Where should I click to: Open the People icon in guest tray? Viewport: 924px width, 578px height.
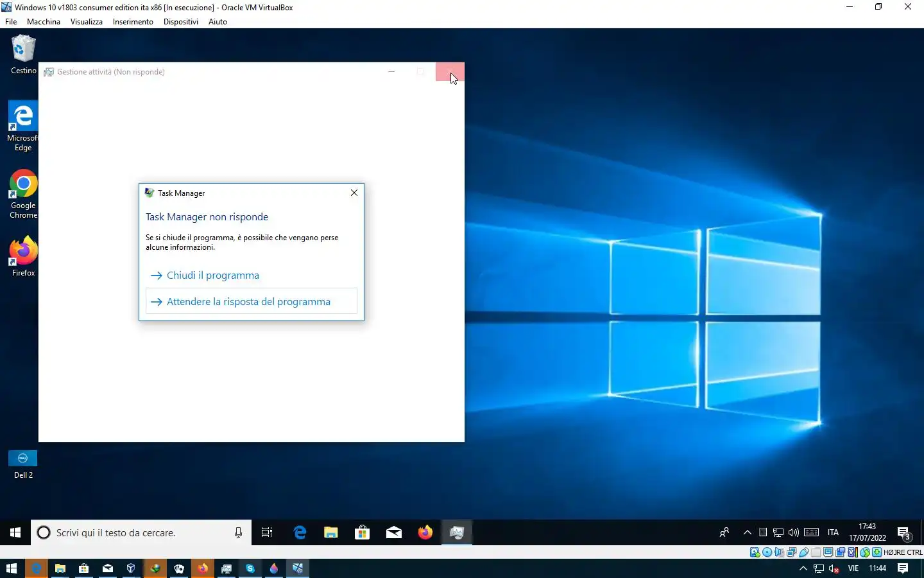tap(724, 532)
